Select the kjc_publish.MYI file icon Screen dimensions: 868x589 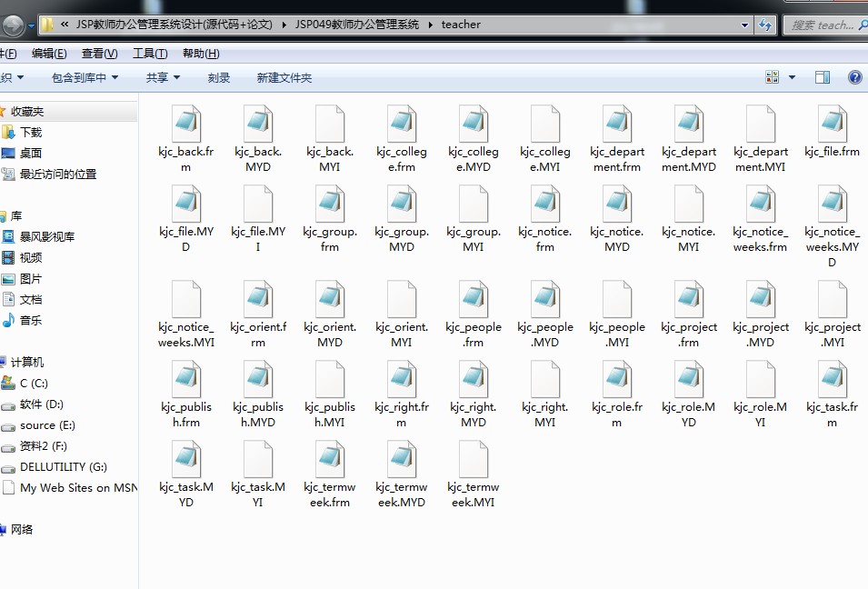[330, 379]
